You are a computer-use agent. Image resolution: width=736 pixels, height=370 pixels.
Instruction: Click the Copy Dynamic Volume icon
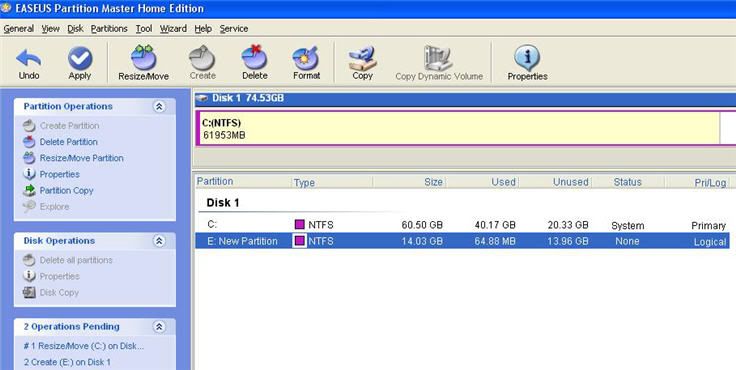pos(438,58)
